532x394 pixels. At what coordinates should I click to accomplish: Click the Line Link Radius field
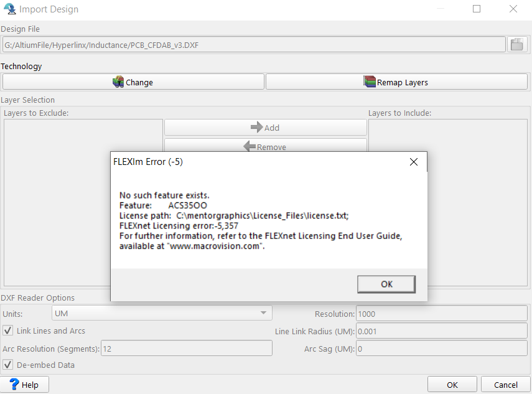coord(441,332)
